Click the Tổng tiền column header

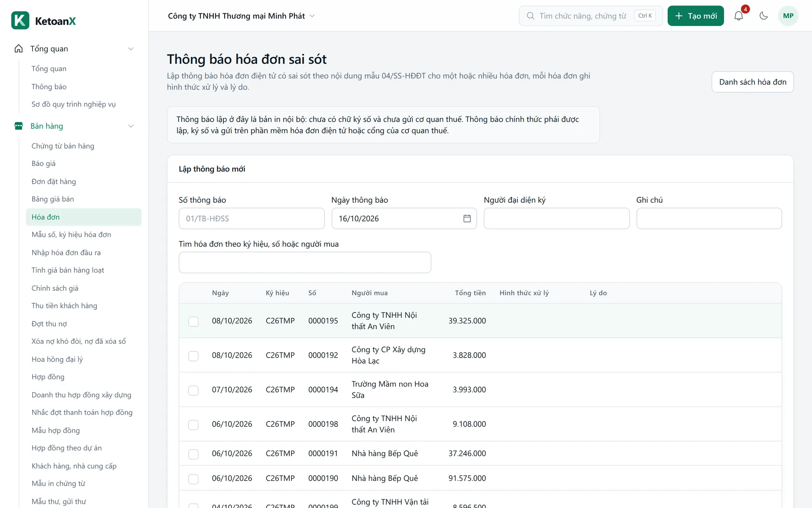click(x=470, y=293)
